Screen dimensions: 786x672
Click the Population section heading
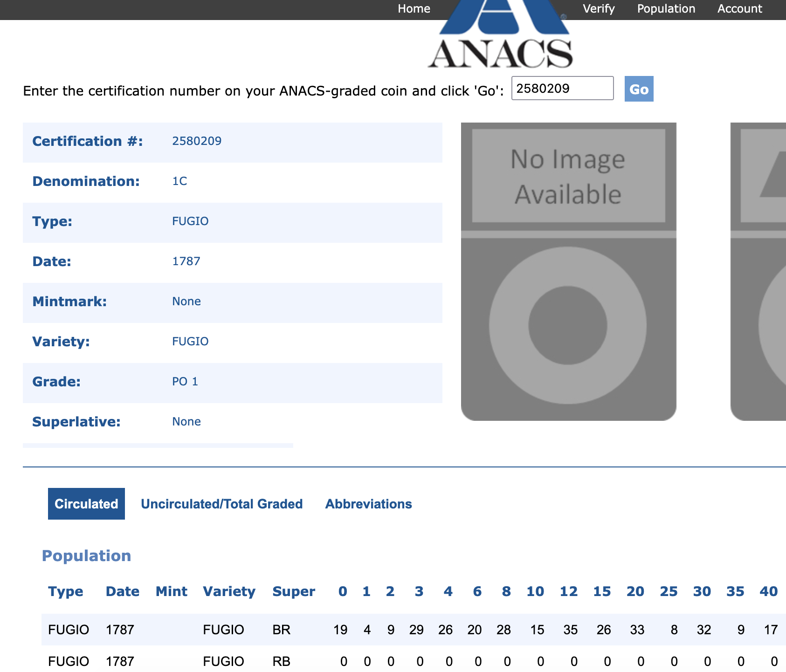87,556
